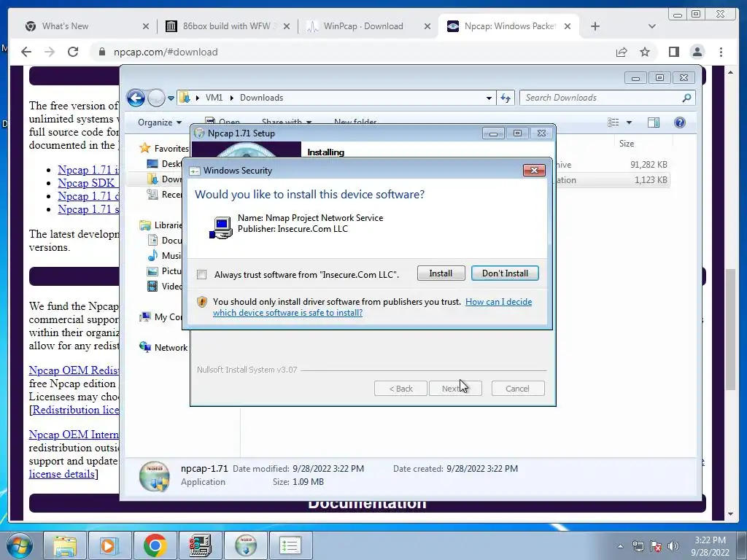Viewport: 747px width, 560px height.
Task: Click the Chrome taskbar icon
Action: pos(155,545)
